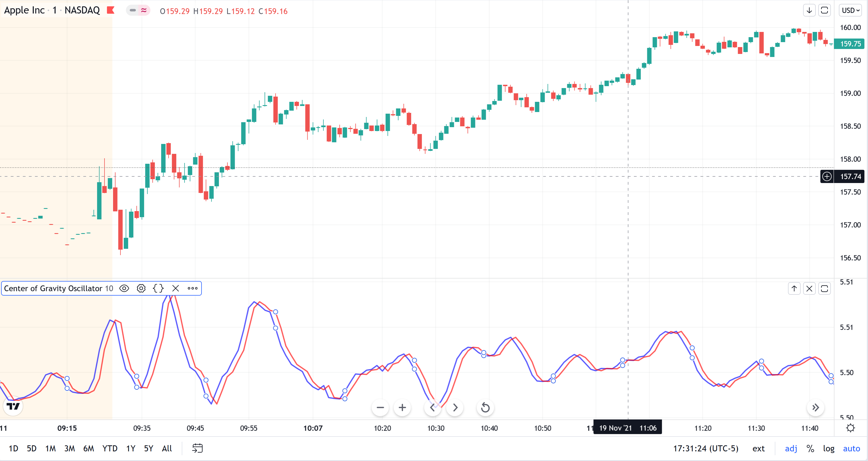Open the TradingView logo link
This screenshot has width=868, height=461.
(13, 406)
